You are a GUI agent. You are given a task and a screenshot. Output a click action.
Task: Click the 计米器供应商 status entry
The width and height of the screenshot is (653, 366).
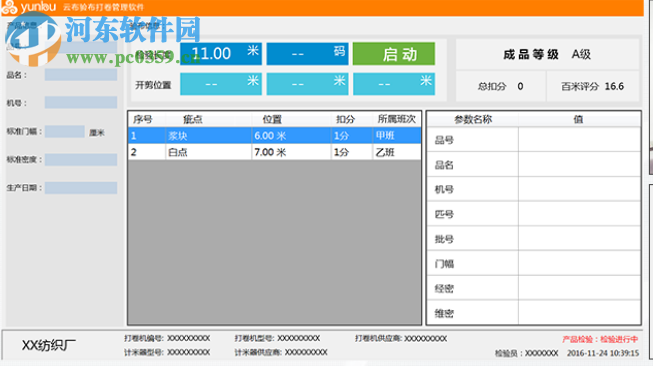pos(281,352)
